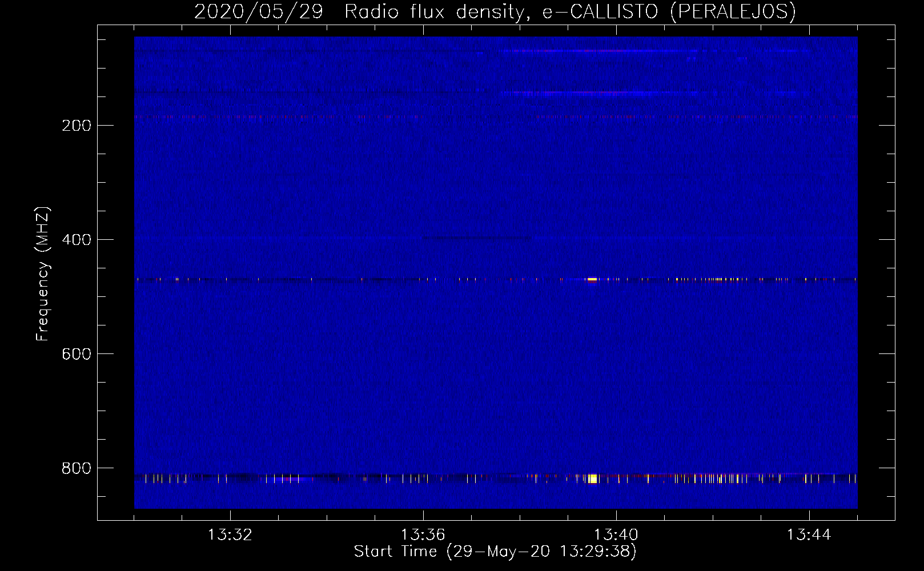Click the bright yellow burst near 820 MHz
924x571 pixels.
point(593,478)
